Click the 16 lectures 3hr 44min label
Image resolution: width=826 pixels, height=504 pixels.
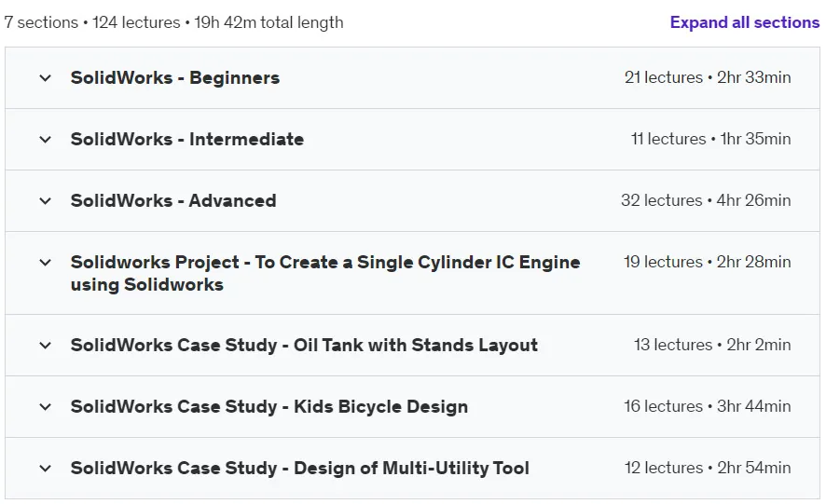click(708, 406)
